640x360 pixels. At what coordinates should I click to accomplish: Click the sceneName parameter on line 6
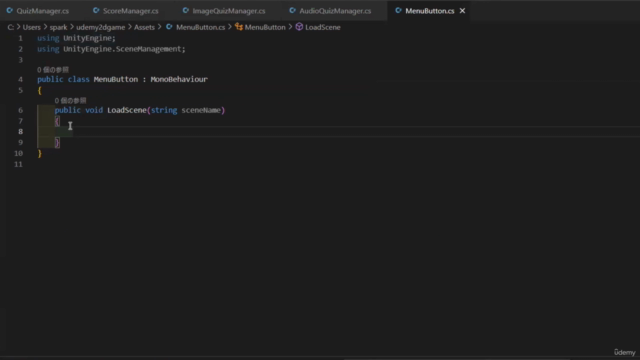point(201,110)
